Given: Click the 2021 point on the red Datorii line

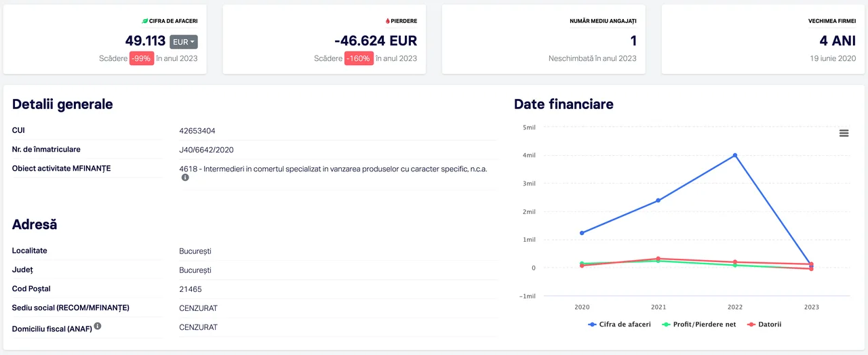Looking at the screenshot, I should click(x=658, y=258).
